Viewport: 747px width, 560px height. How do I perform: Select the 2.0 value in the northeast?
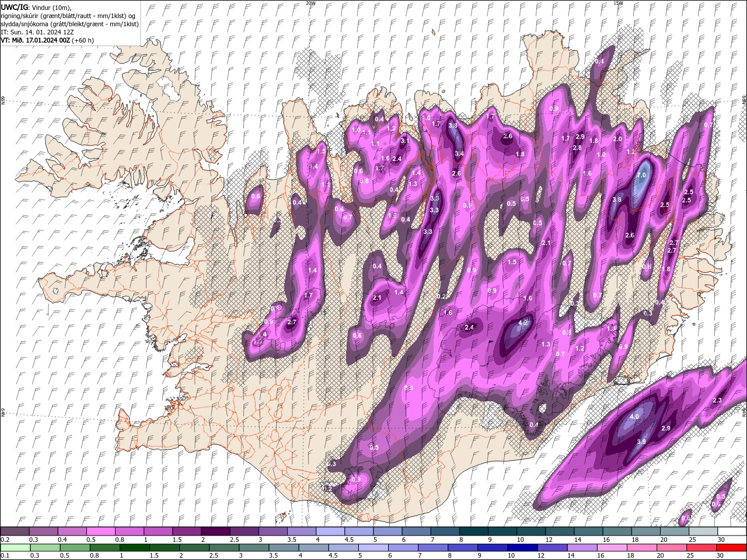(618, 139)
